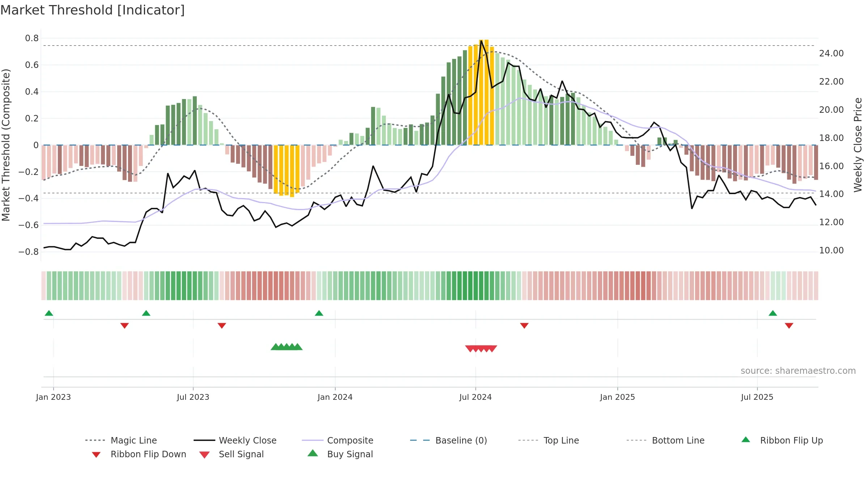
Task: Click the Ribbon Flip Down marker near August 2023
Action: 222,326
